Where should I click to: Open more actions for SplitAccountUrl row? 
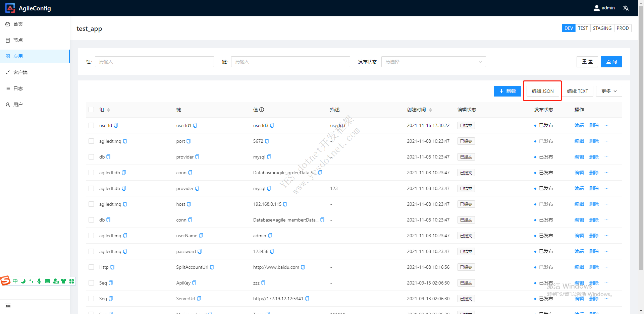click(x=606, y=267)
